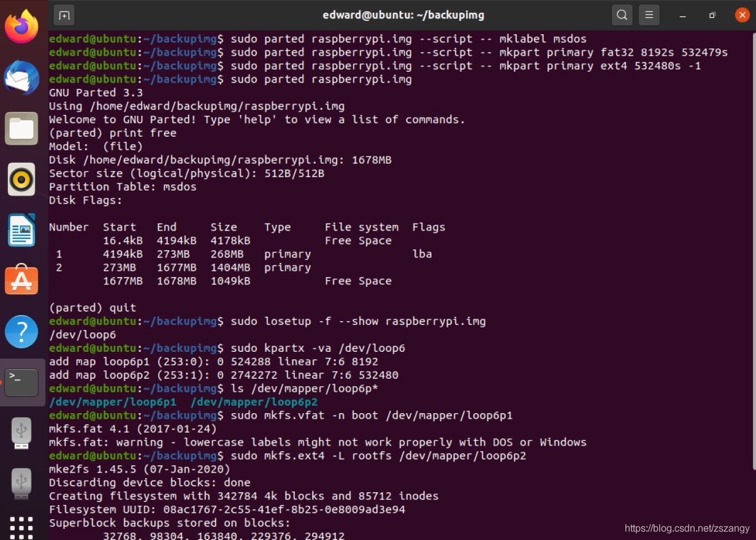Click 'Superblock backups stored on blocks:' line

click(170, 523)
